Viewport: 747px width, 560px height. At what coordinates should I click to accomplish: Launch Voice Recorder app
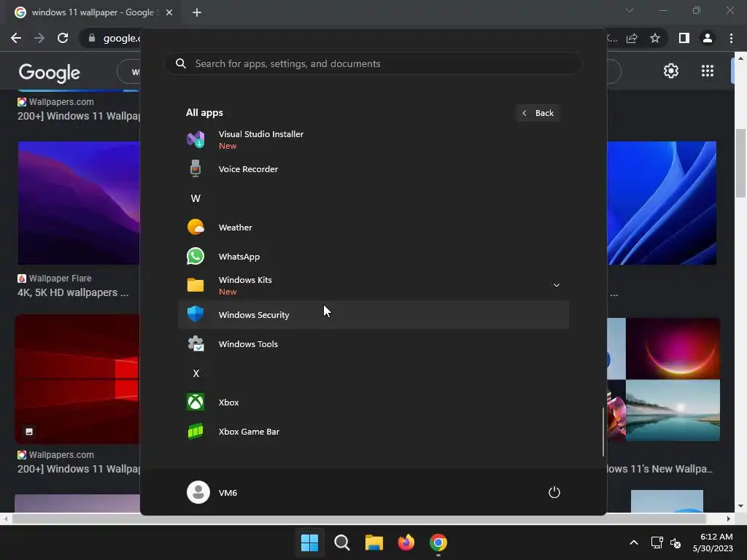[x=373, y=169]
